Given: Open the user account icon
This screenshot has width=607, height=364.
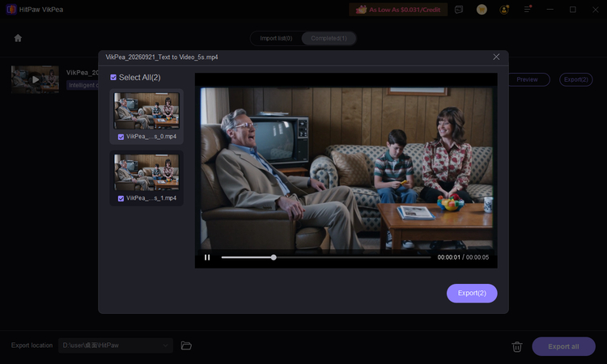Looking at the screenshot, I should pos(504,10).
